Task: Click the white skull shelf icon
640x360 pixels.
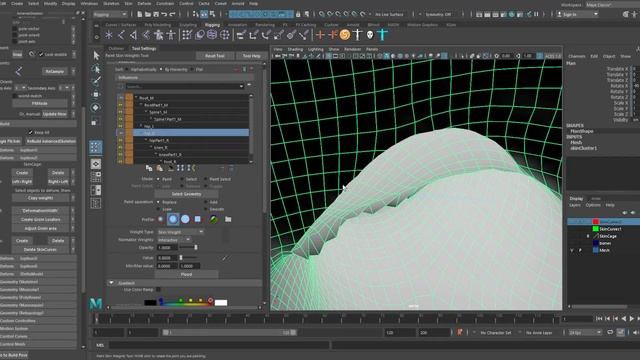Action: coord(370,35)
